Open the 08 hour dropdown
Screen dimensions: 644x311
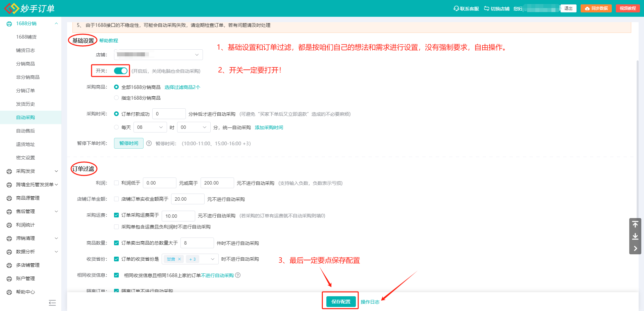[x=150, y=127]
